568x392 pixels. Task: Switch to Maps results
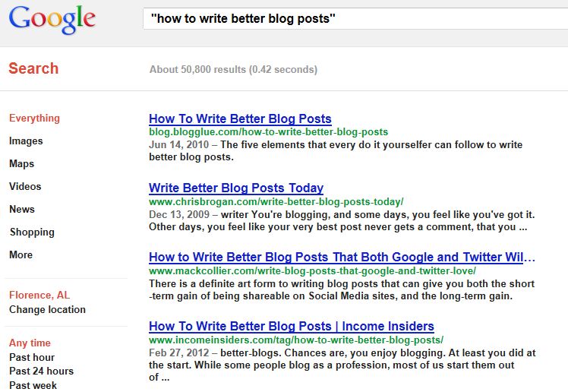click(x=22, y=164)
